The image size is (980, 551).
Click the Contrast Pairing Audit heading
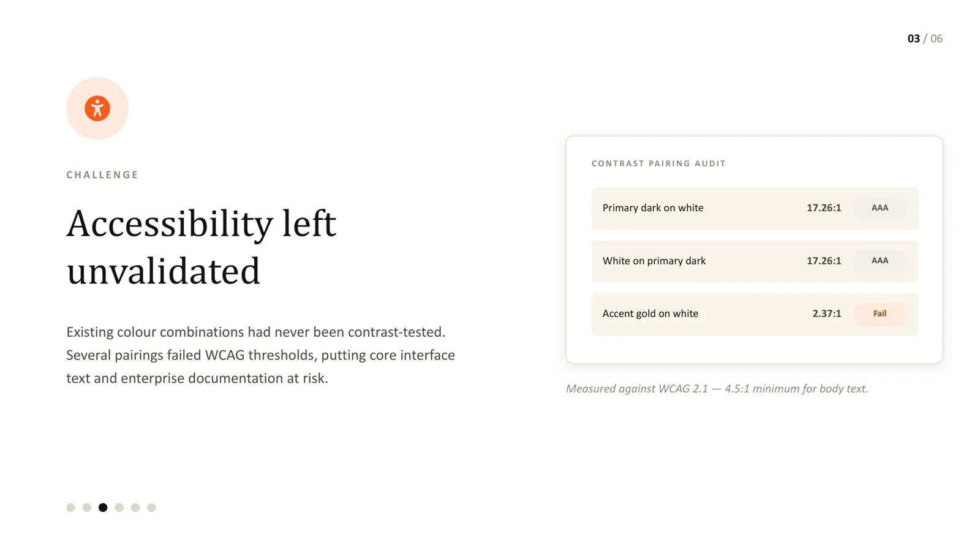[658, 163]
